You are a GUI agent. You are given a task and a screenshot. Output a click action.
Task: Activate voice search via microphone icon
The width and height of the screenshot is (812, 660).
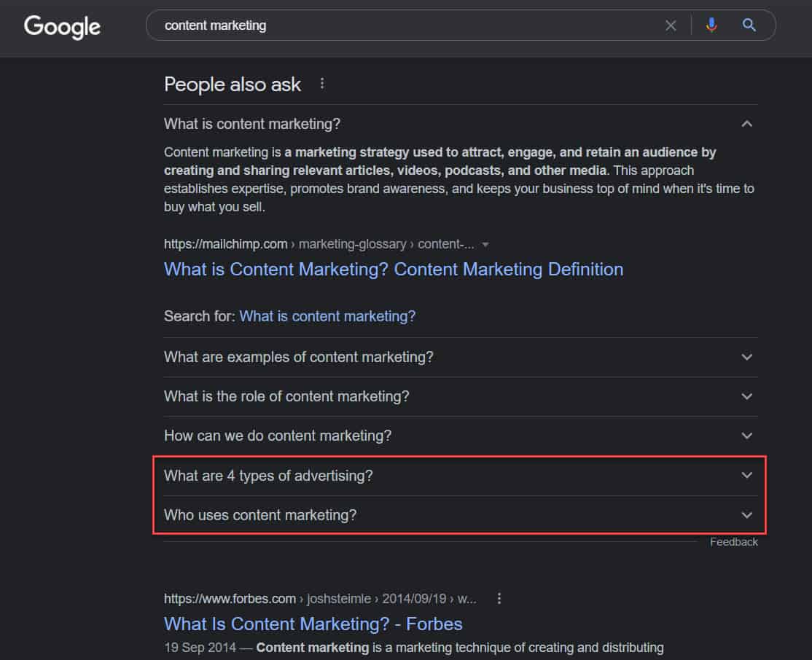[x=711, y=25]
